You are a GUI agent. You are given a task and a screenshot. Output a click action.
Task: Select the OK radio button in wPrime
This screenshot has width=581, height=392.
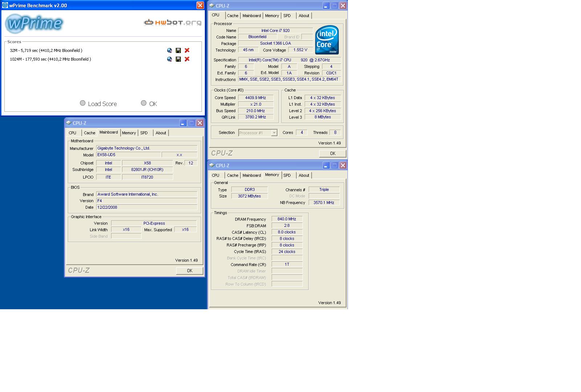(144, 103)
